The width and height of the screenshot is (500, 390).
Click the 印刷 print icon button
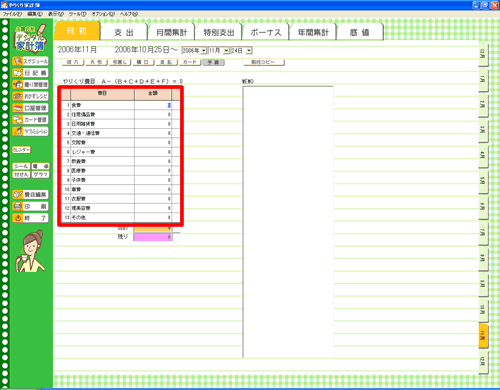(30, 206)
